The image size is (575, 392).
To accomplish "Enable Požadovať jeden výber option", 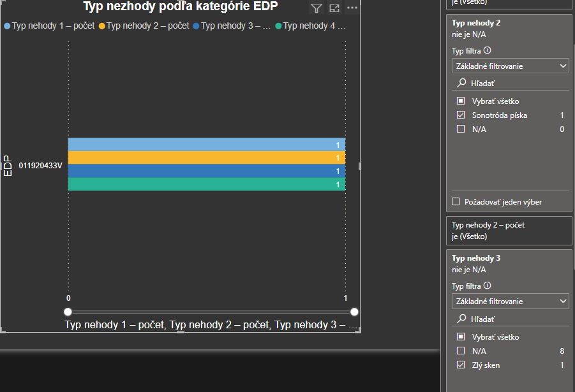I will pyautogui.click(x=456, y=201).
